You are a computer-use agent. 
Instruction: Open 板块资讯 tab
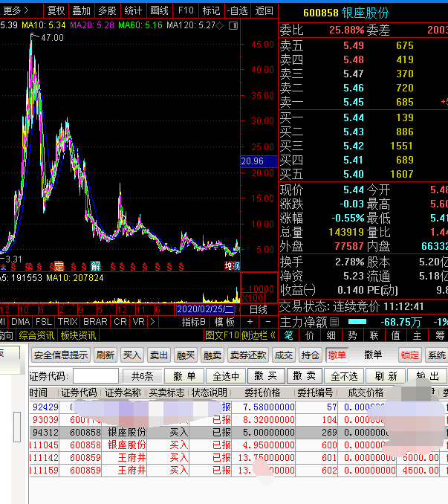pyautogui.click(x=78, y=335)
